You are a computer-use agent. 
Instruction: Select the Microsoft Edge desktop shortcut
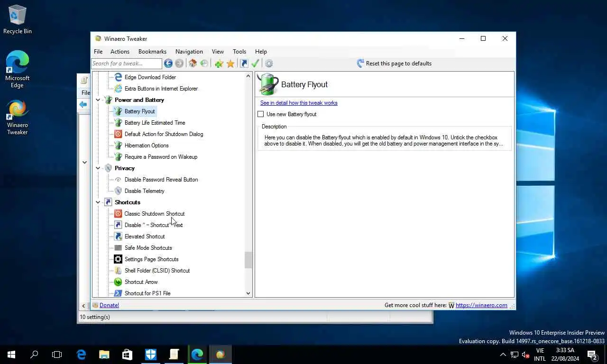tap(18, 69)
